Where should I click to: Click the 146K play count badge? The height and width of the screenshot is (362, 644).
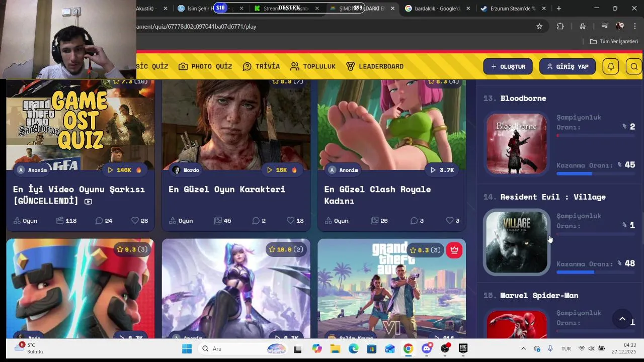point(124,170)
